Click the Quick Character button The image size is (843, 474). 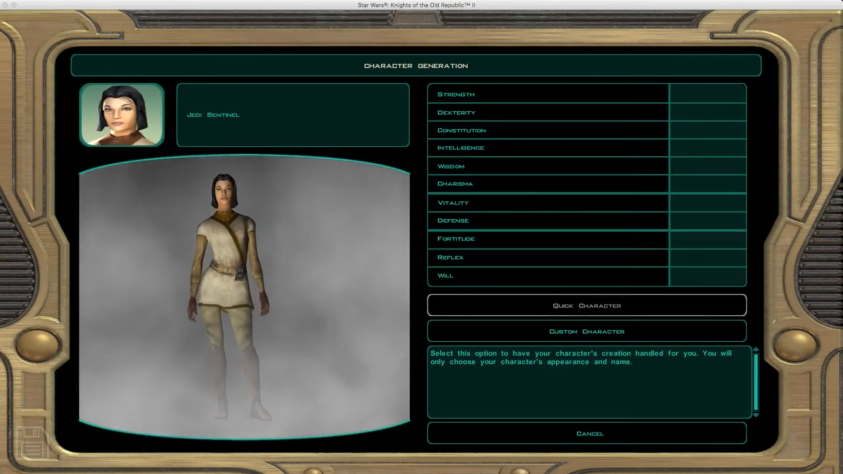pyautogui.click(x=587, y=305)
